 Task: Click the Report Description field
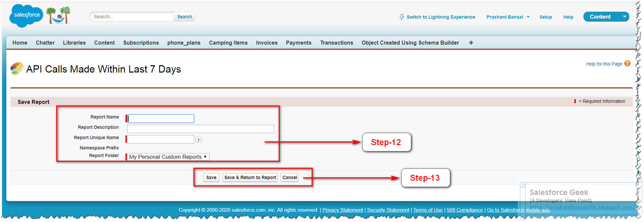(x=200, y=129)
